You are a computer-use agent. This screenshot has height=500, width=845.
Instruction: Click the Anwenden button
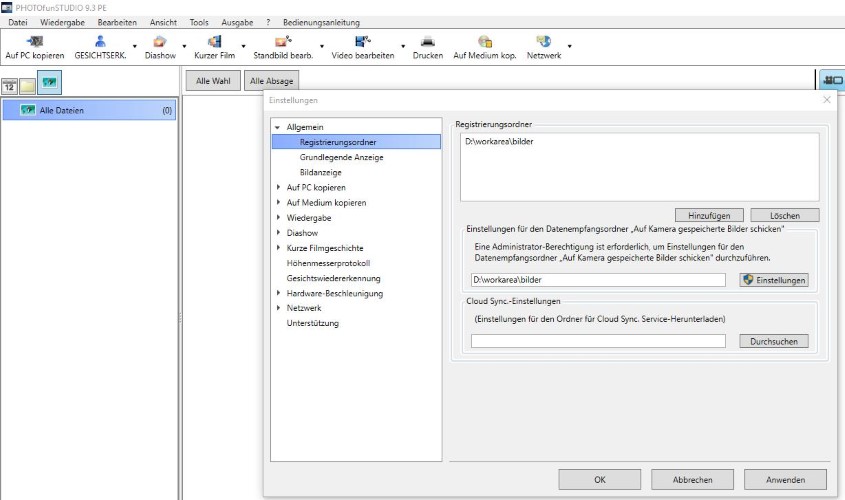pos(785,480)
